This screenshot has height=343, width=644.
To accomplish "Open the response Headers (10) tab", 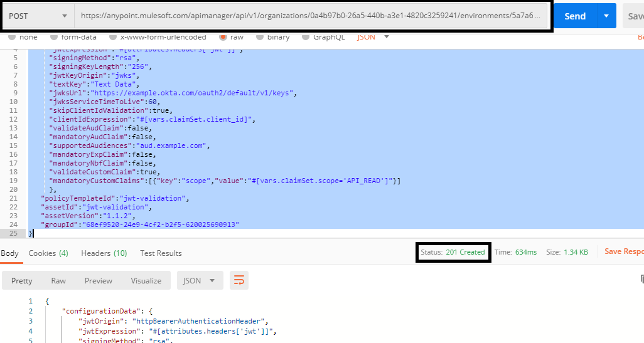I will coord(104,253).
